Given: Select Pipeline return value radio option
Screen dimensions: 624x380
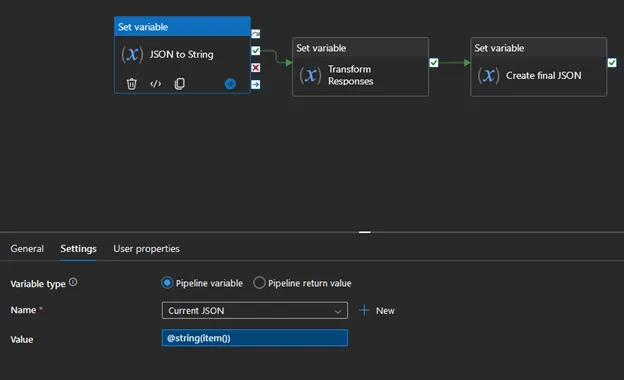Looking at the screenshot, I should [259, 283].
